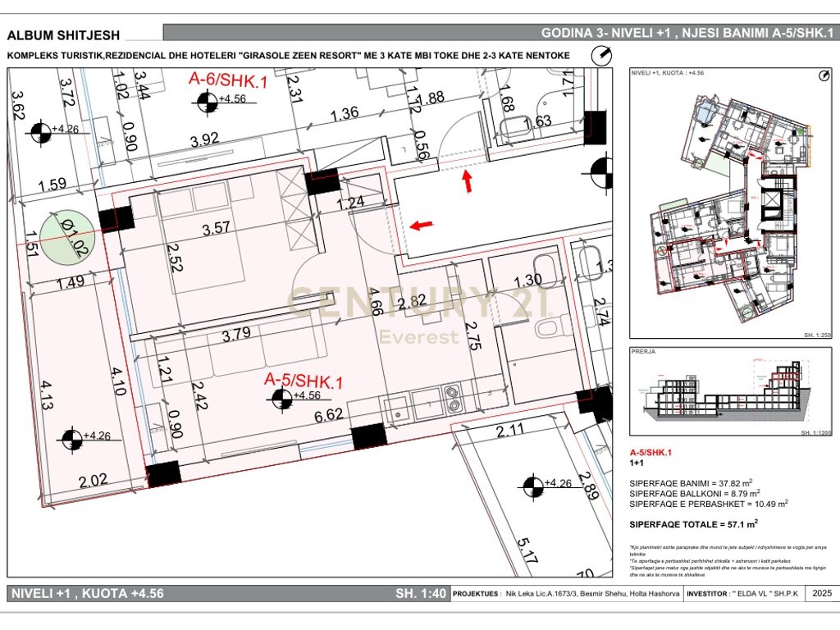
Task: Click the SIPERFAQE TOTALE = 57.1 m² line
Action: pos(694,524)
